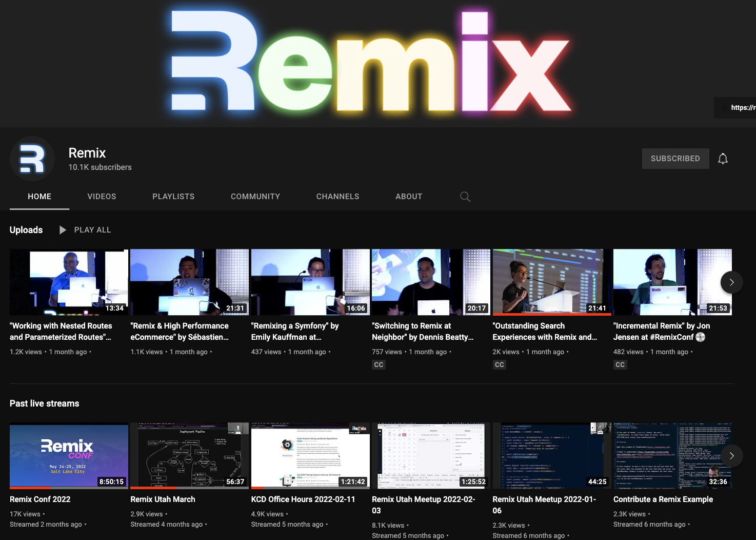View the Channels tab
Screen dimensions: 756x540
pos(337,197)
